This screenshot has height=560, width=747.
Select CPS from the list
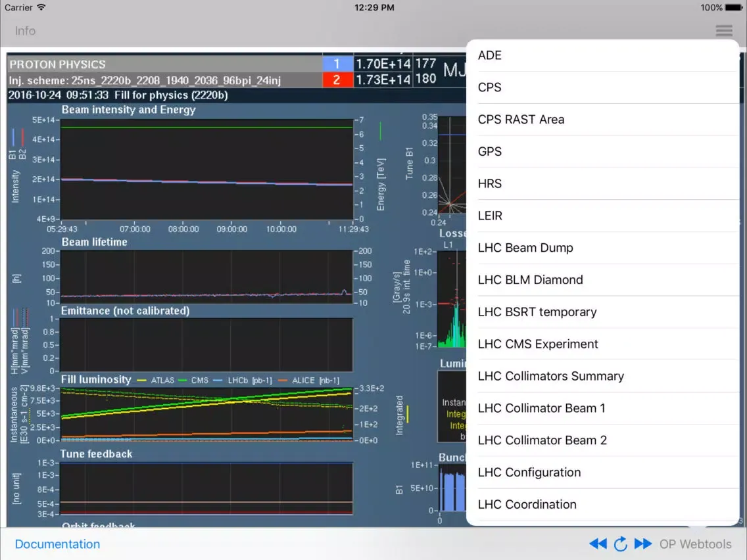pos(602,87)
